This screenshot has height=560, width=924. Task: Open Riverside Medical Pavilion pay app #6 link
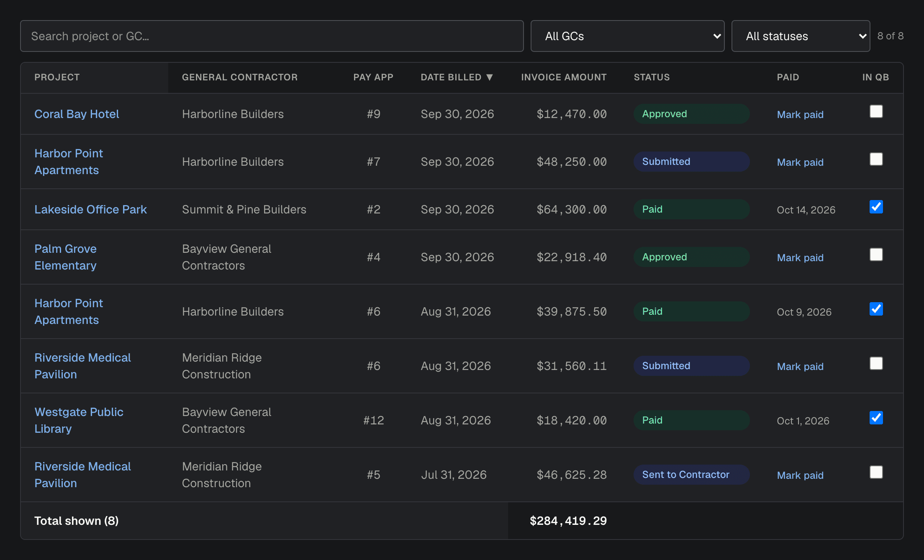[x=82, y=366]
